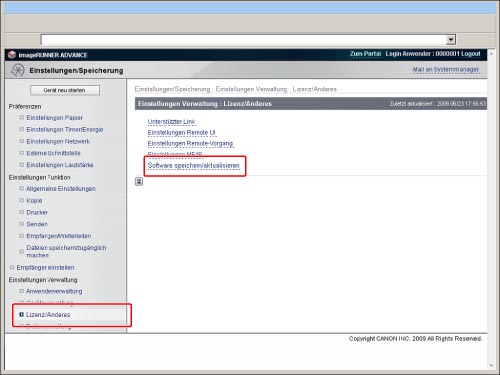Click the return-to-top icon below links

(x=139, y=181)
